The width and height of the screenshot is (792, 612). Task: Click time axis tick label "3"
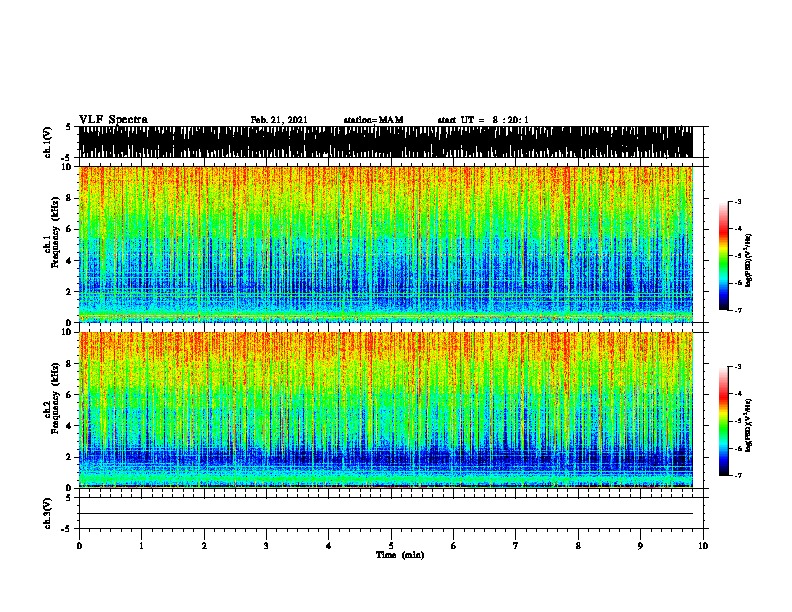coord(266,546)
